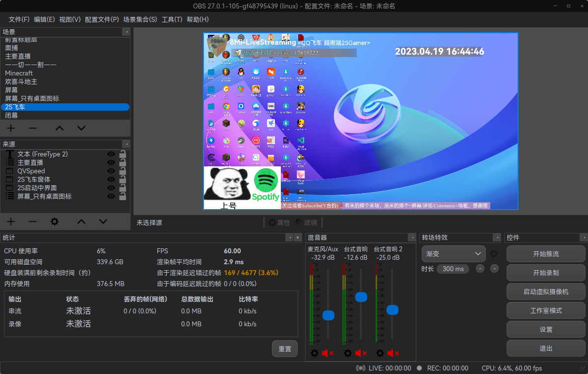This screenshot has width=588, height=374.
Task: Toggle the lock on 2S飞车窗体 source
Action: pos(123,180)
